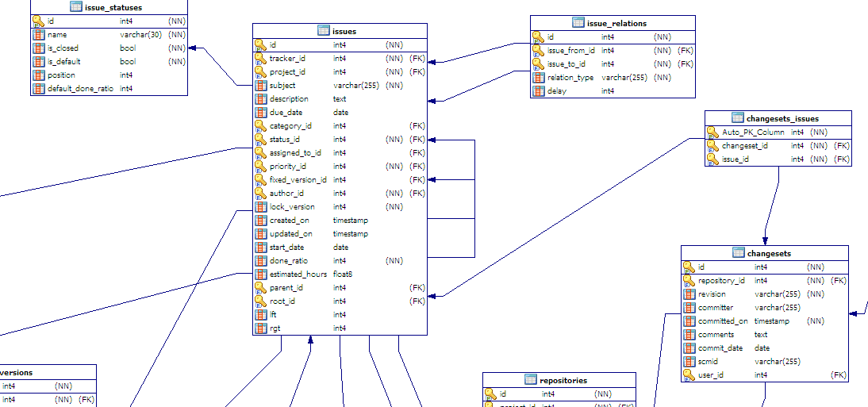Click the column icon beside description
The width and height of the screenshot is (868, 407).
pyautogui.click(x=260, y=99)
